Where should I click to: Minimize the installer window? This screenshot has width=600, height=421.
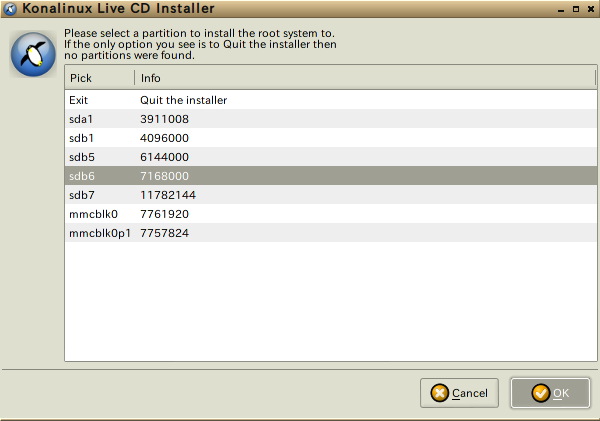(561, 9)
